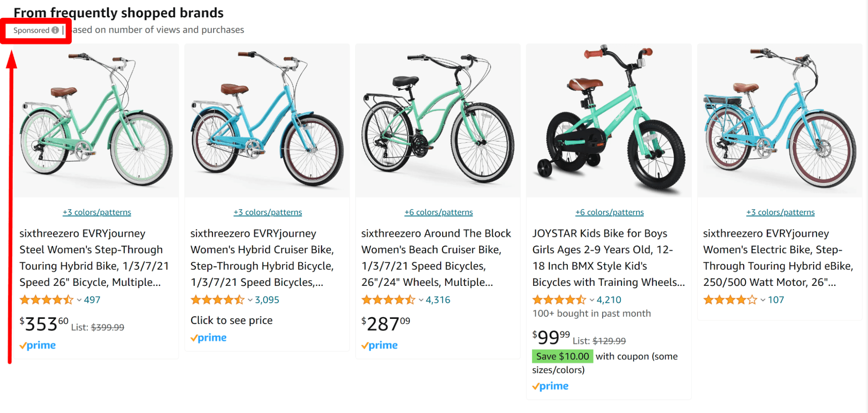Open rating dropdown for 497-review bike
Image resolution: width=868 pixels, height=413 pixels.
[79, 300]
